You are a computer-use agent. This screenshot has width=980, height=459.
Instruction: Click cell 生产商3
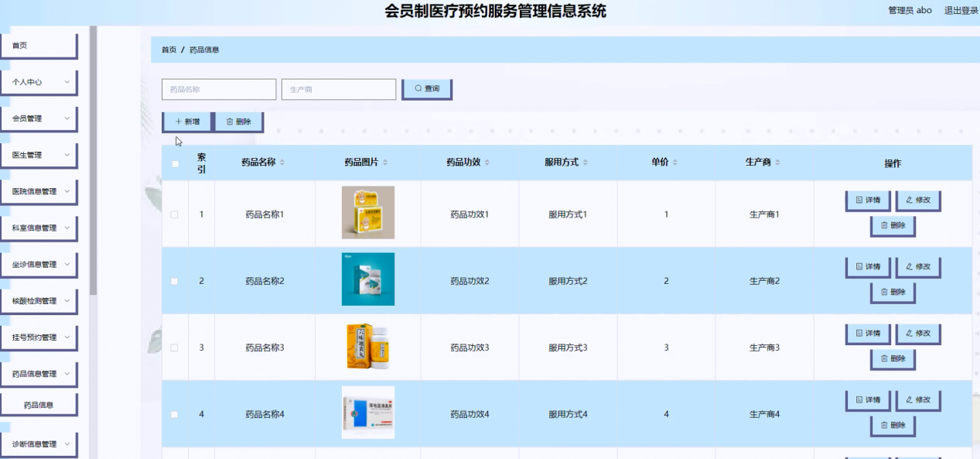[x=764, y=348]
